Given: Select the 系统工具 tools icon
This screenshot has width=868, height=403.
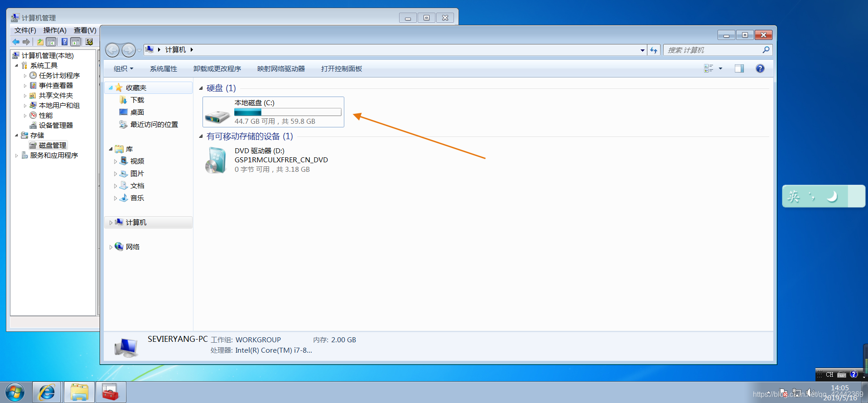Looking at the screenshot, I should pyautogui.click(x=24, y=66).
